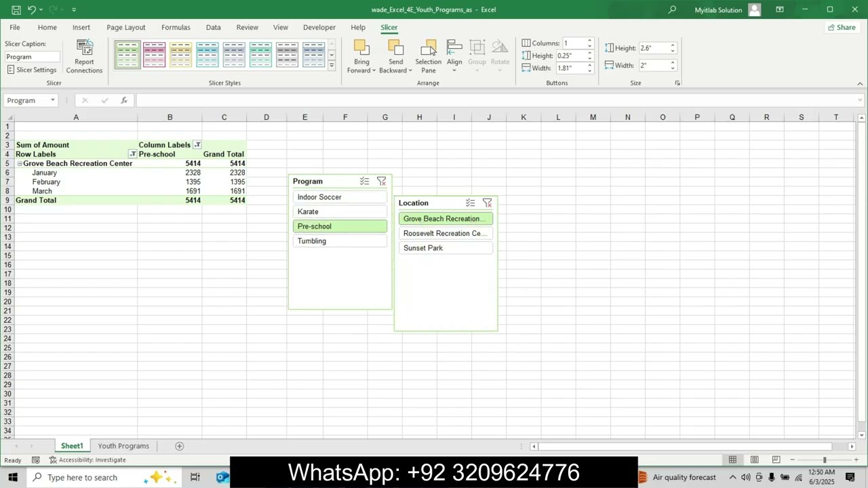Viewport: 868px width, 488px height.
Task: Click the button Width field
Action: click(570, 68)
